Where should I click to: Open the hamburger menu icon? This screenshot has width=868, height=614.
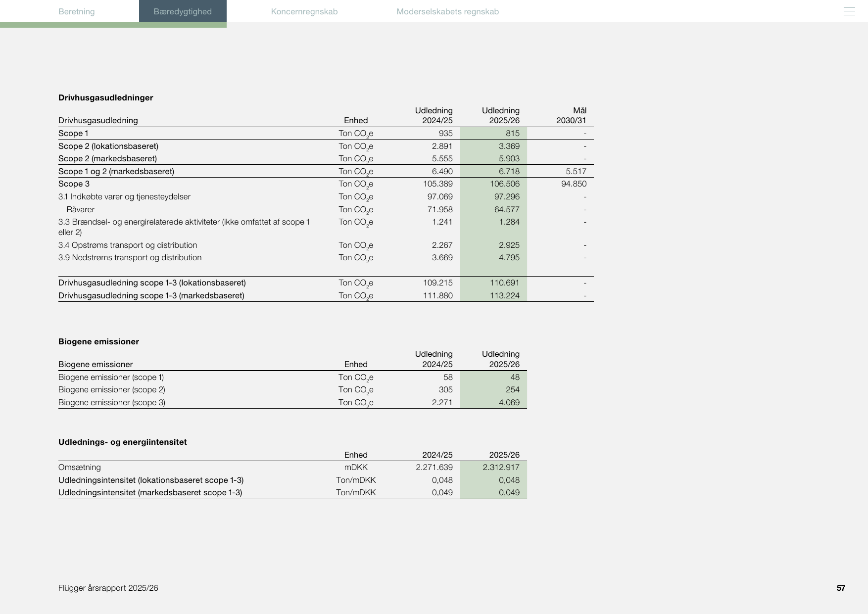[849, 11]
